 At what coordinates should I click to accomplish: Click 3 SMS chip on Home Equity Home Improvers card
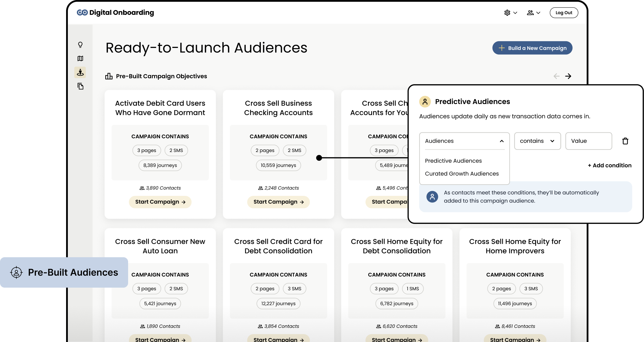pyautogui.click(x=531, y=289)
